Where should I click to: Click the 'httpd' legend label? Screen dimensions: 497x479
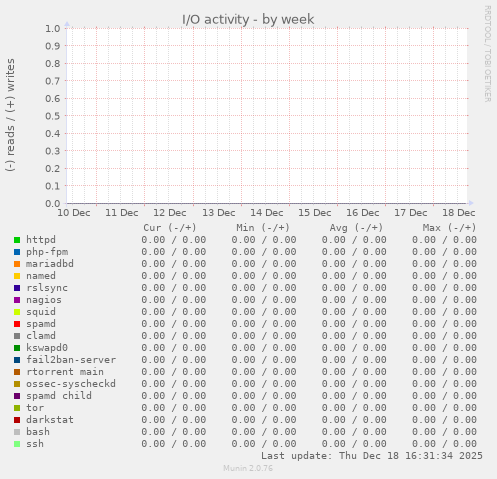pos(41,240)
